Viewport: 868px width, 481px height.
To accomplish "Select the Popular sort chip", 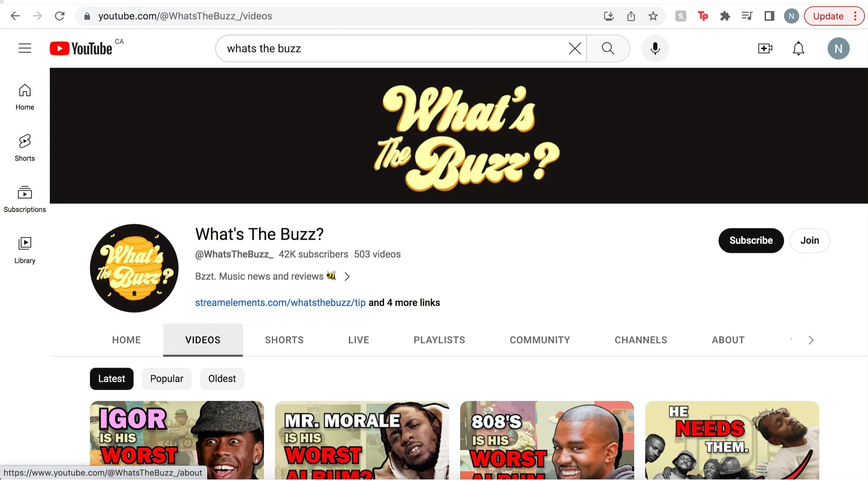I will coord(167,378).
